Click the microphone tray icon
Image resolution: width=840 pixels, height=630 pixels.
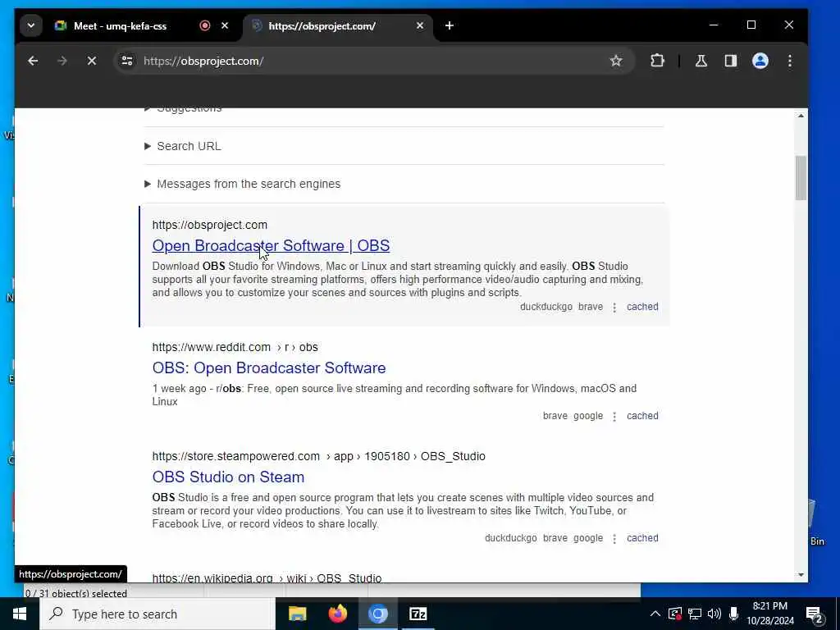point(733,614)
